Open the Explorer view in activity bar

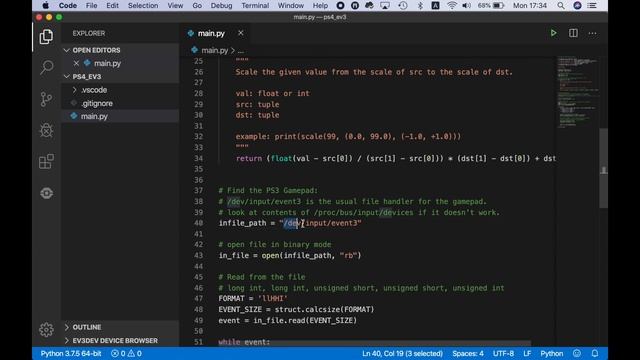click(46, 37)
